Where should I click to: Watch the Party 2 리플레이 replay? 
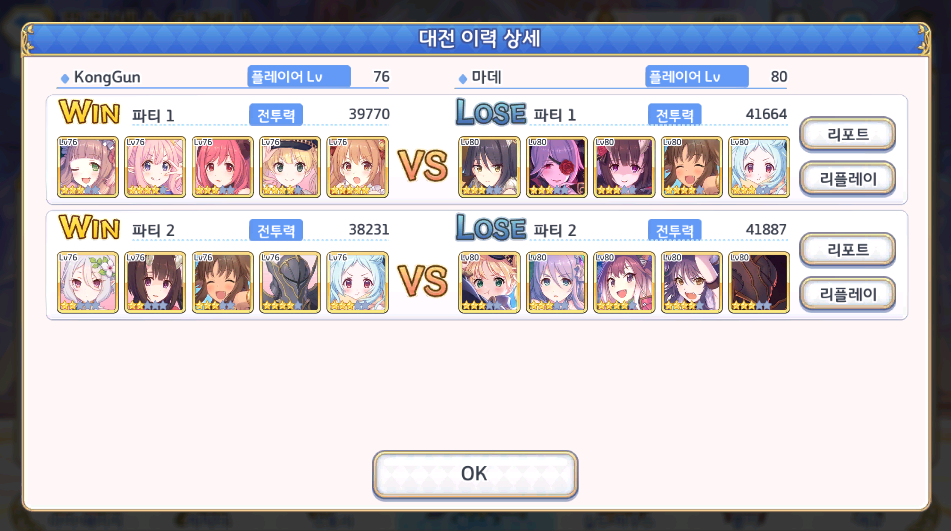coord(847,294)
